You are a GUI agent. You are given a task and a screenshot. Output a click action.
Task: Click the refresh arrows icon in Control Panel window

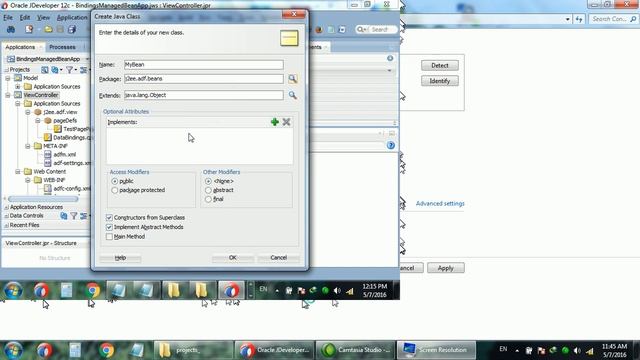pyautogui.click(x=579, y=19)
